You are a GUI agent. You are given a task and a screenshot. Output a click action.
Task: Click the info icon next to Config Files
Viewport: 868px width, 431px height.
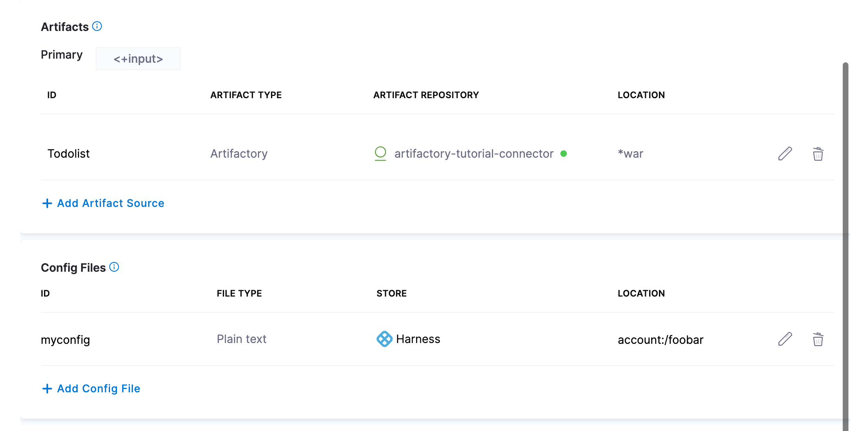(114, 267)
